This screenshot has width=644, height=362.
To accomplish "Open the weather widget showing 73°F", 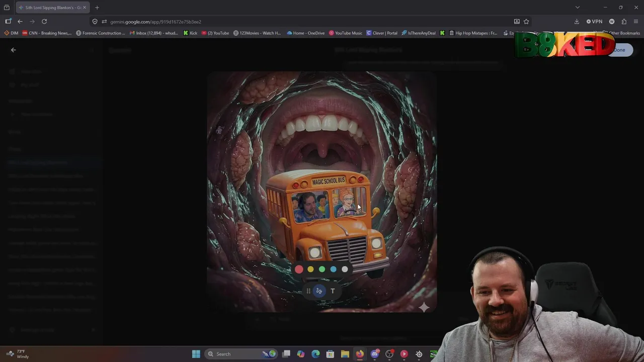I will point(18,354).
